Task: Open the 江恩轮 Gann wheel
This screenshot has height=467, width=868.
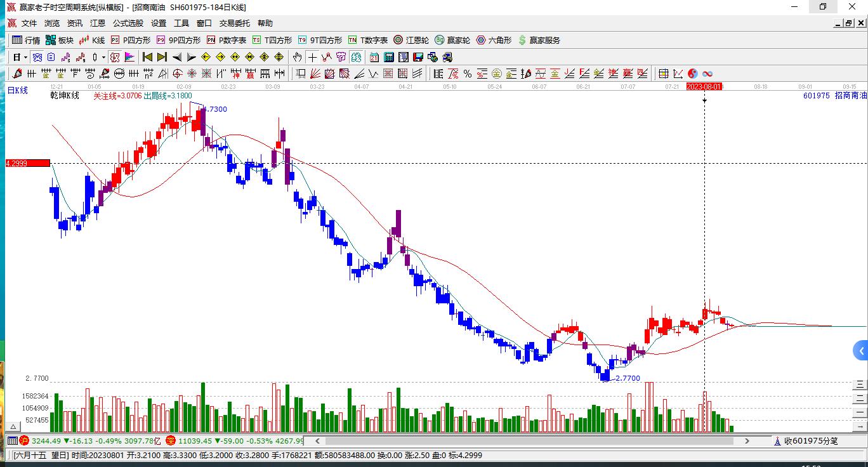Action: [411, 40]
